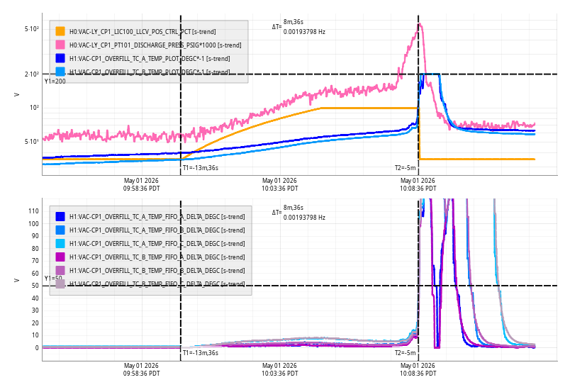570x392 pixels.
Task: Click the T2=-5m cursor label in bottom plot
Action: 405,353
